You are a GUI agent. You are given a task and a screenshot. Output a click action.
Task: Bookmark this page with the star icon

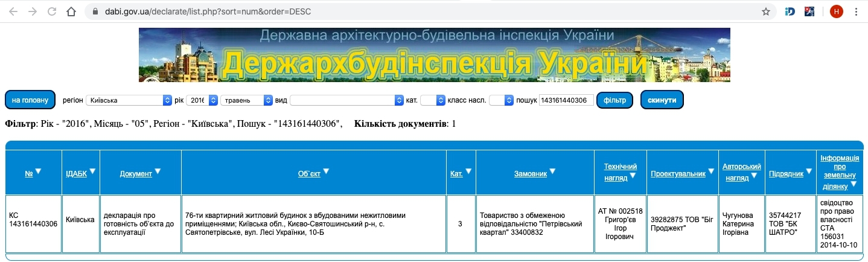click(765, 11)
